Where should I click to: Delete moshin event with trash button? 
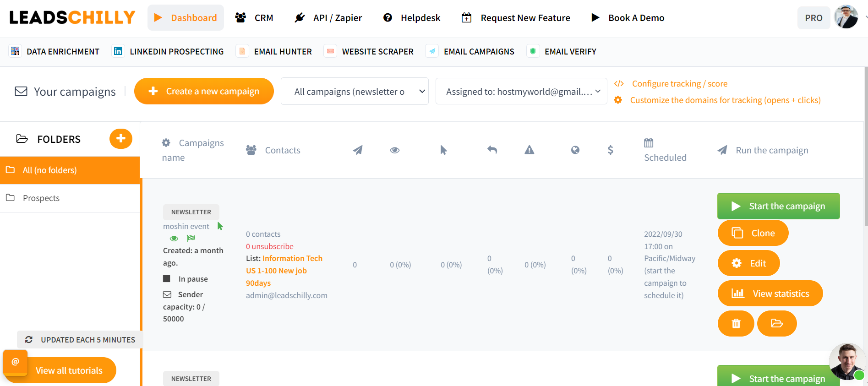736,323
